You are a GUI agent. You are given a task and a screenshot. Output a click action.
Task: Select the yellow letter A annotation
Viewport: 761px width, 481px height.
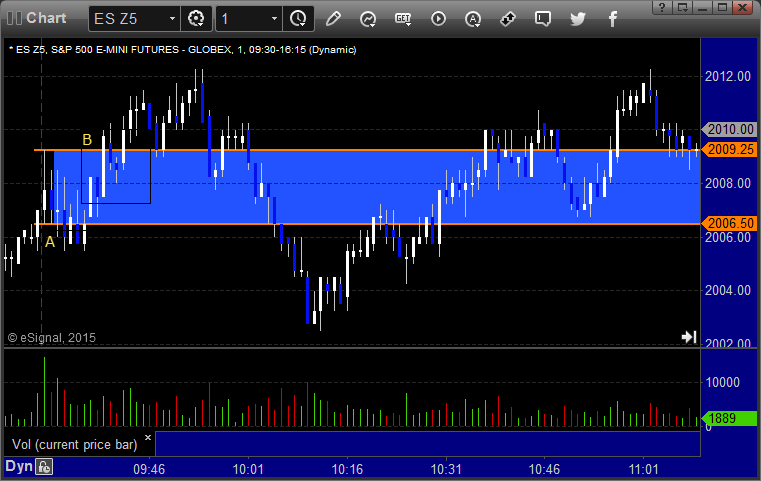(50, 242)
